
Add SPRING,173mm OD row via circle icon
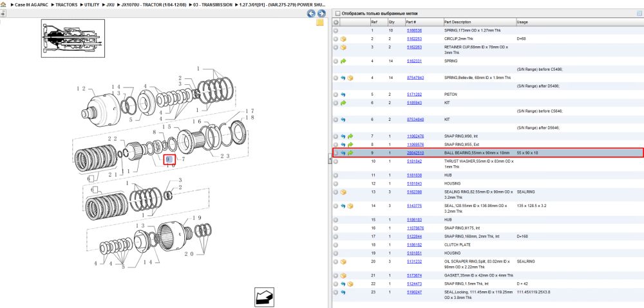[x=336, y=30]
